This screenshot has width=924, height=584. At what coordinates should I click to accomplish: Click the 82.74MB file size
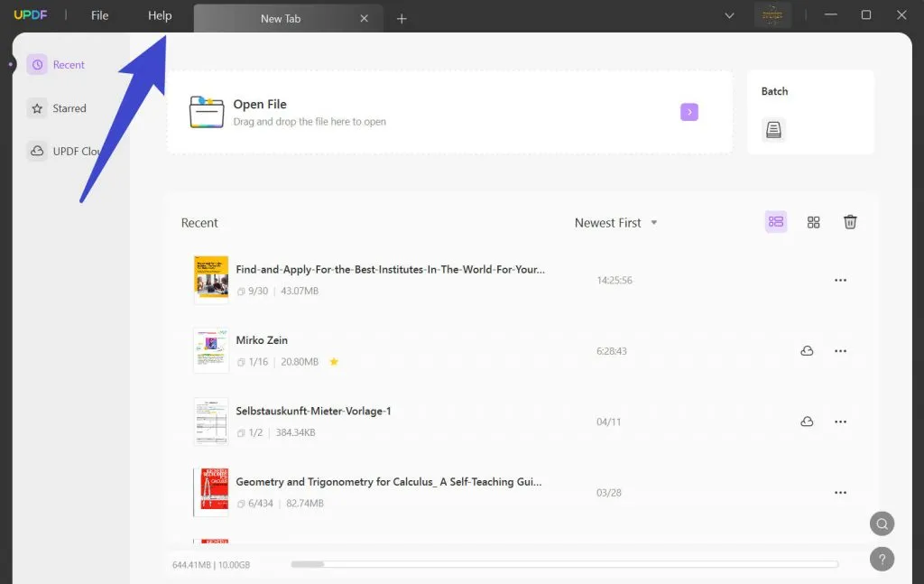coord(305,504)
